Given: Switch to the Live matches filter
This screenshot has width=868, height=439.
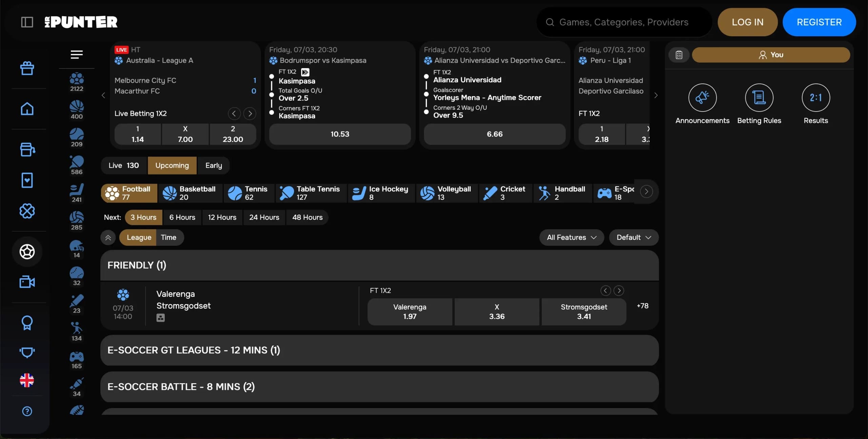Looking at the screenshot, I should [x=123, y=165].
